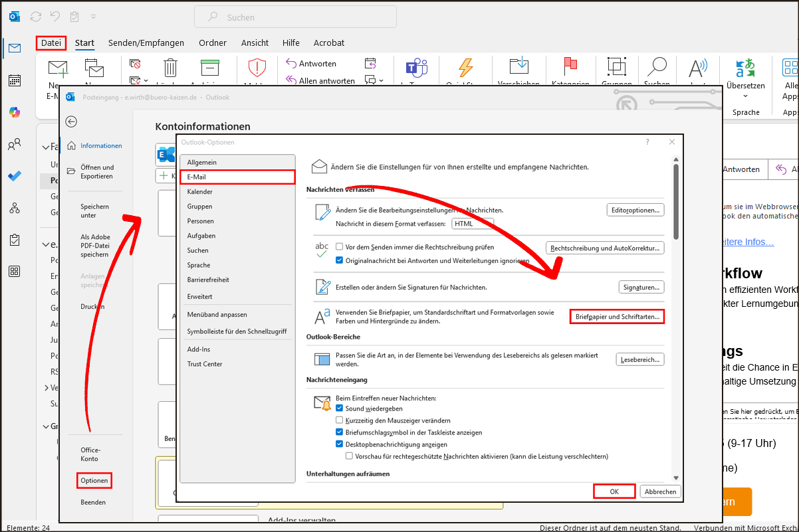The width and height of the screenshot is (799, 532).
Task: Check Kurzzeitig den Mauszeiger verändern
Action: coord(340,420)
